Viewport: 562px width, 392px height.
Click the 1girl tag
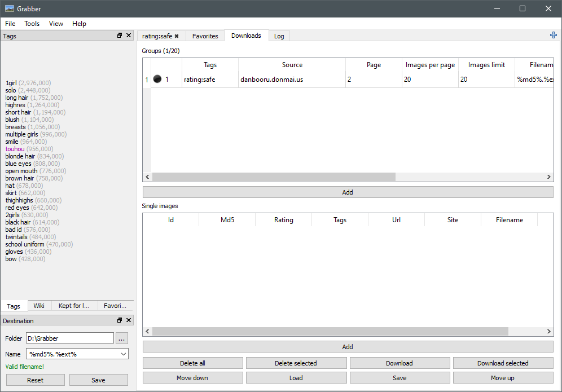11,83
